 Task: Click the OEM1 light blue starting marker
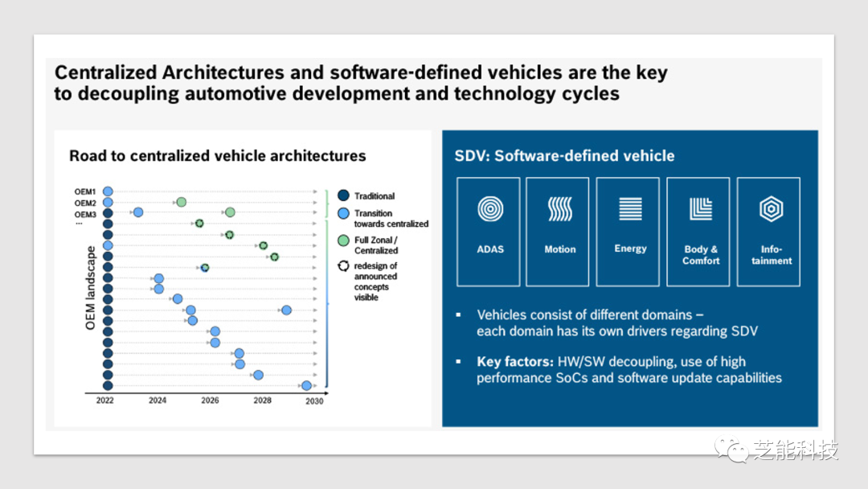point(108,191)
